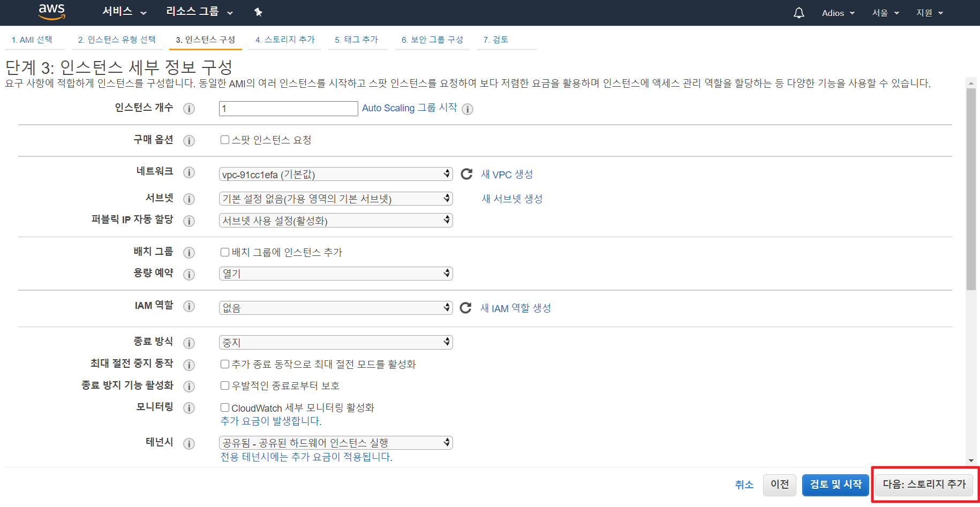Toggle 최대 절전 모드를 활성화 checkbox
Image resolution: width=980 pixels, height=507 pixels.
tap(225, 364)
